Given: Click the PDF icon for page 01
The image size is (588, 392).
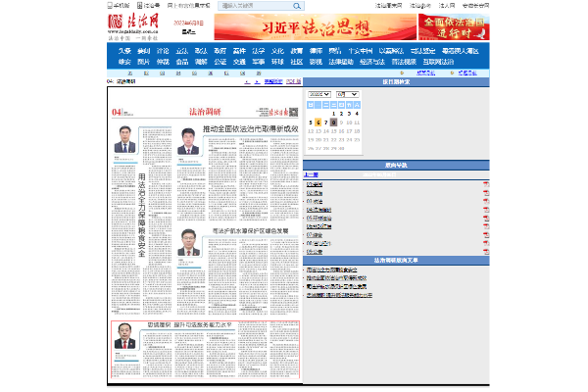Looking at the screenshot, I should pyautogui.click(x=485, y=183).
